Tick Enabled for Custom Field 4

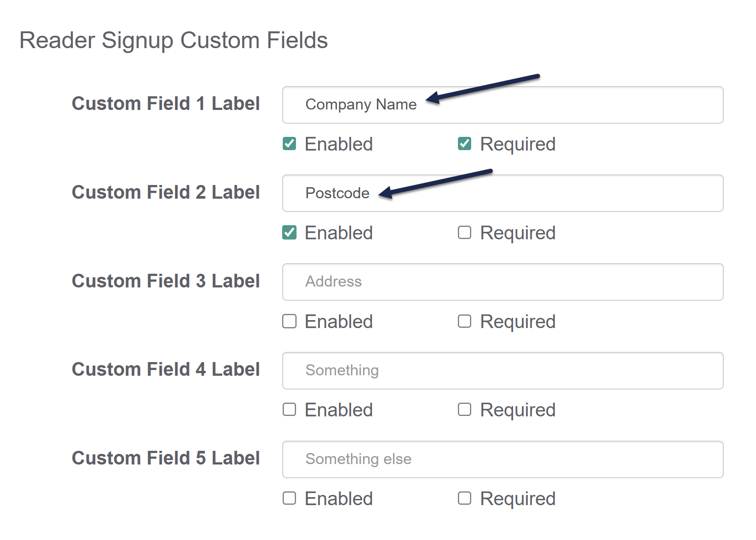(x=289, y=410)
